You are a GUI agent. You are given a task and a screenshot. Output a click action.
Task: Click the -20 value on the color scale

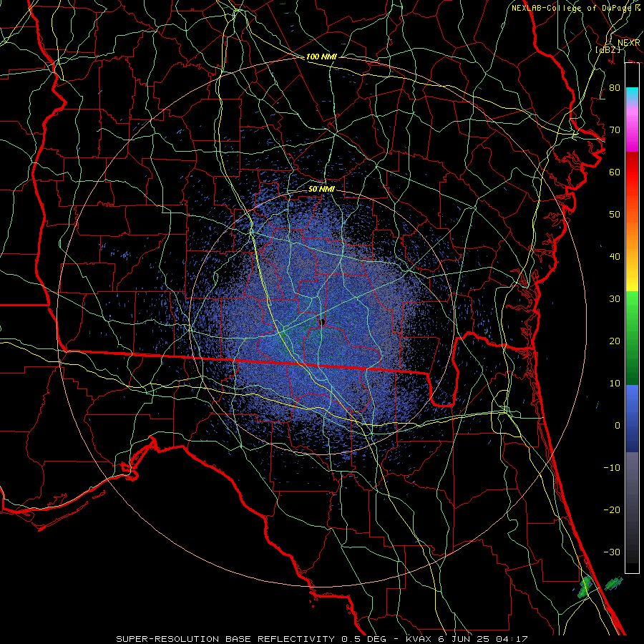612,509
